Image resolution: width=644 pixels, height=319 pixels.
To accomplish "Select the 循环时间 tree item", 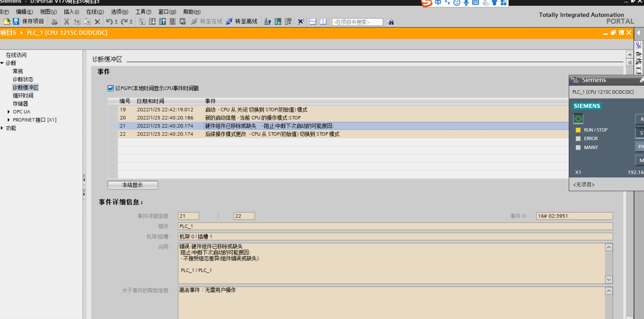I will click(x=23, y=96).
